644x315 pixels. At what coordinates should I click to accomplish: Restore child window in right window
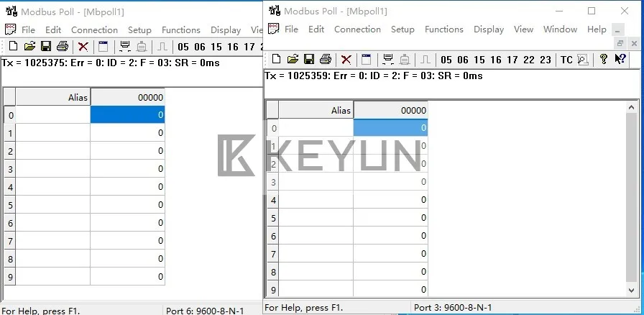click(620, 43)
